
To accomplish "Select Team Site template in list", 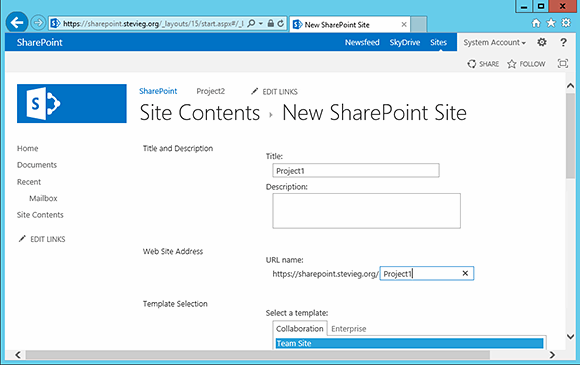I will [409, 343].
